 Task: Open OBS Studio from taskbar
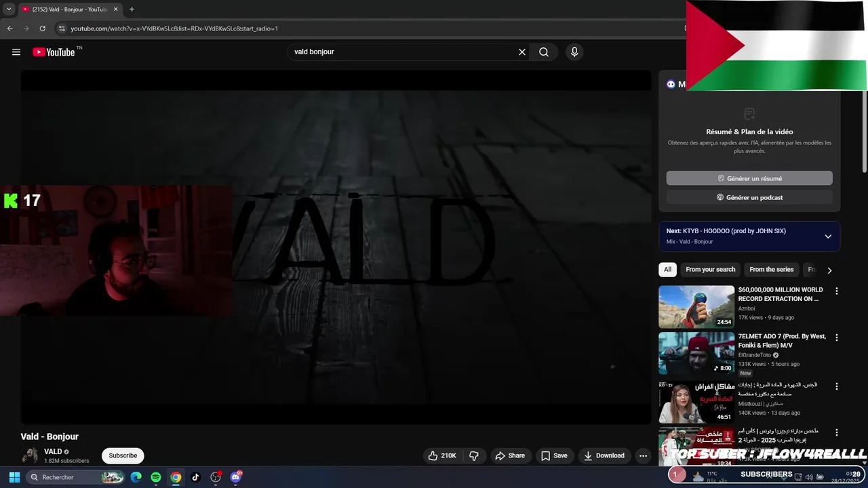tap(216, 477)
